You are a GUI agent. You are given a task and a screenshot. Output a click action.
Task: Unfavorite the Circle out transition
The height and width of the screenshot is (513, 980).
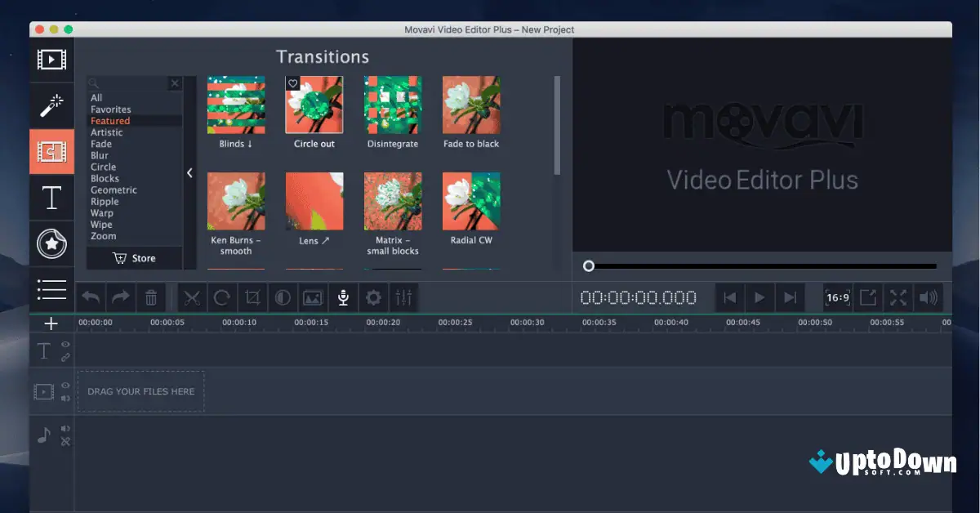pyautogui.click(x=293, y=83)
